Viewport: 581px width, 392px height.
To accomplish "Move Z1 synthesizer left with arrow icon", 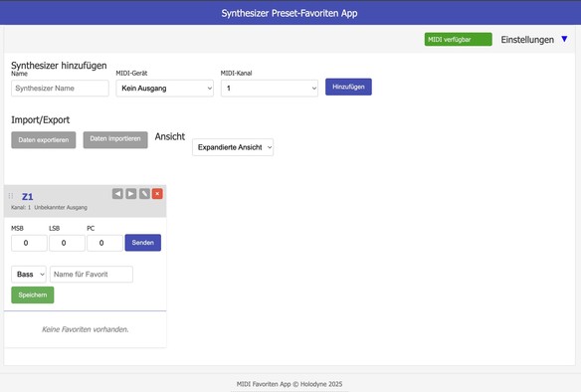I will (x=117, y=194).
